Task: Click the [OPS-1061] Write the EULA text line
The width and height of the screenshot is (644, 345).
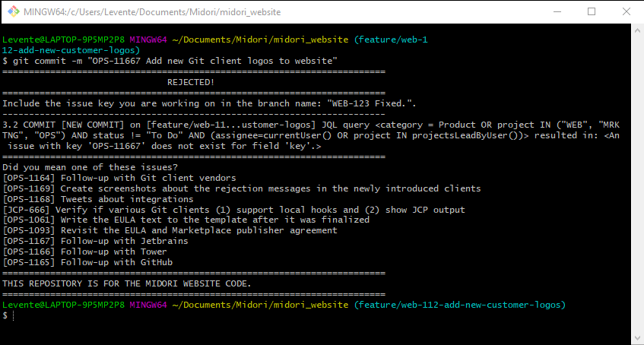Action: pyautogui.click(x=186, y=220)
